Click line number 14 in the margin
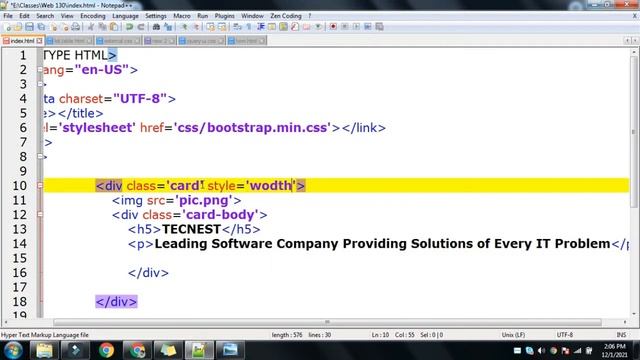 (x=20, y=244)
